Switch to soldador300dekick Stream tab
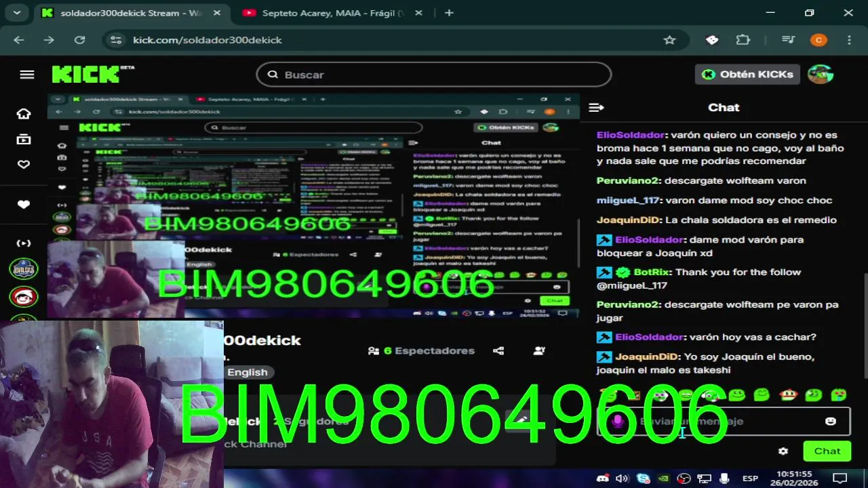The height and width of the screenshot is (488, 868). pos(131,13)
